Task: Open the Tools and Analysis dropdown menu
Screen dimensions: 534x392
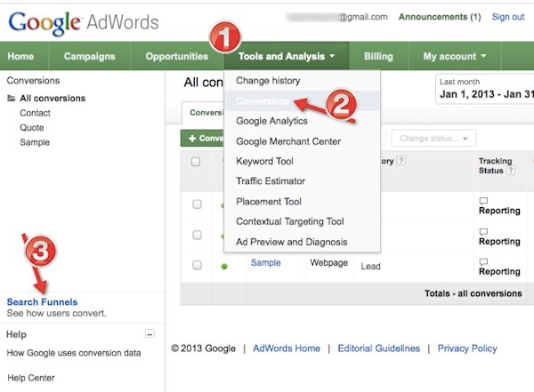Action: click(287, 56)
